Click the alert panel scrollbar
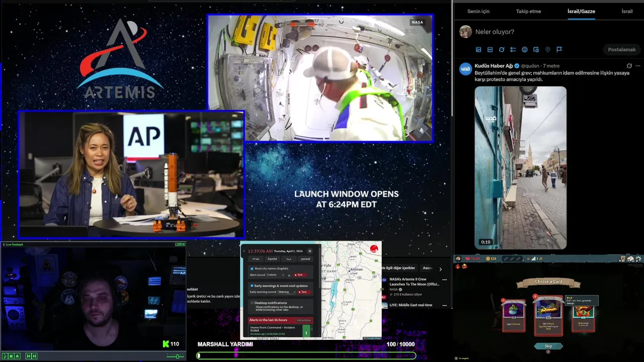This screenshot has height=362, width=644. (x=319, y=268)
